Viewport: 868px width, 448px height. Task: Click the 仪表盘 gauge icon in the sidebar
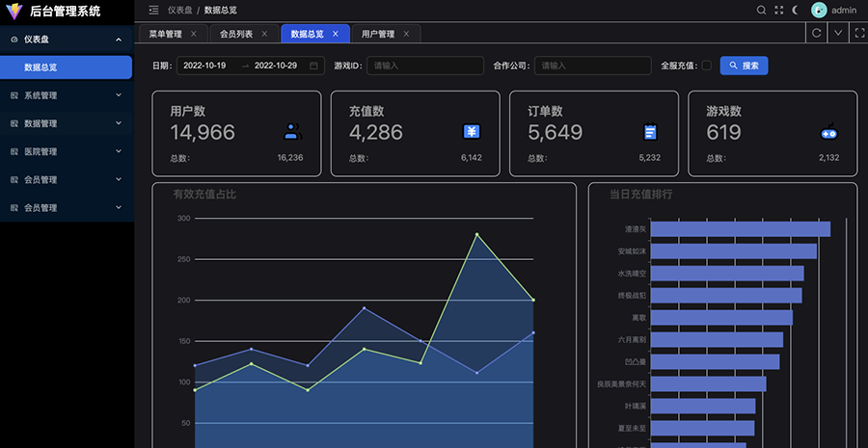pyautogui.click(x=14, y=40)
